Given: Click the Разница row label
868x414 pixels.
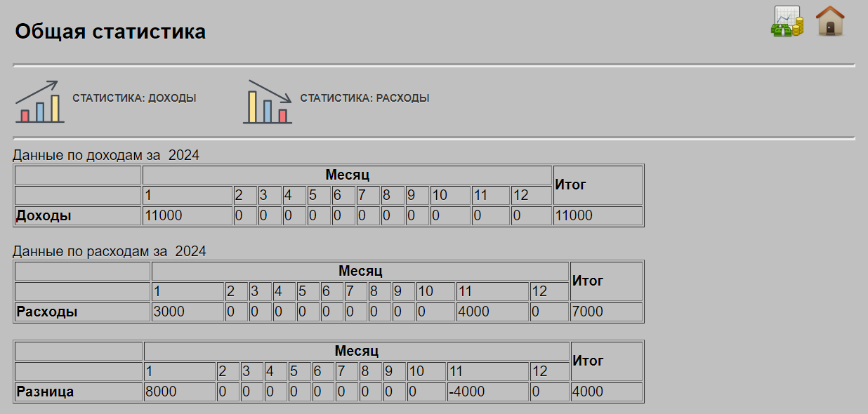Looking at the screenshot, I should 45,392.
